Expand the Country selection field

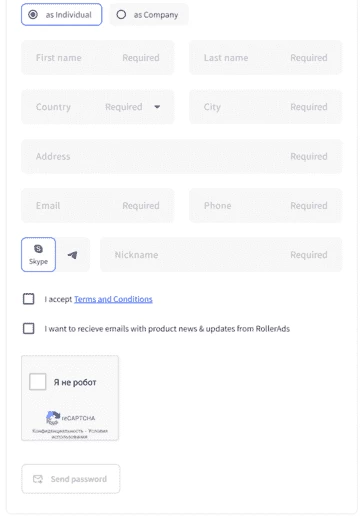coord(98,107)
